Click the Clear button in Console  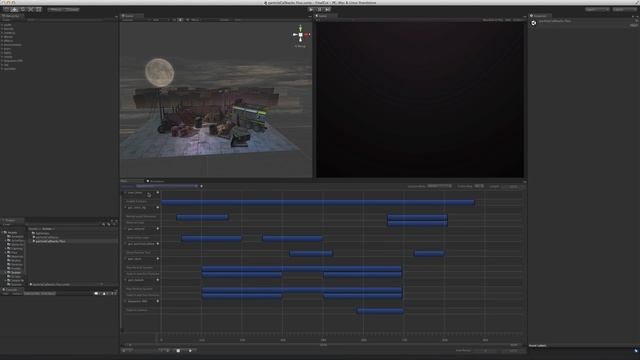6,293
